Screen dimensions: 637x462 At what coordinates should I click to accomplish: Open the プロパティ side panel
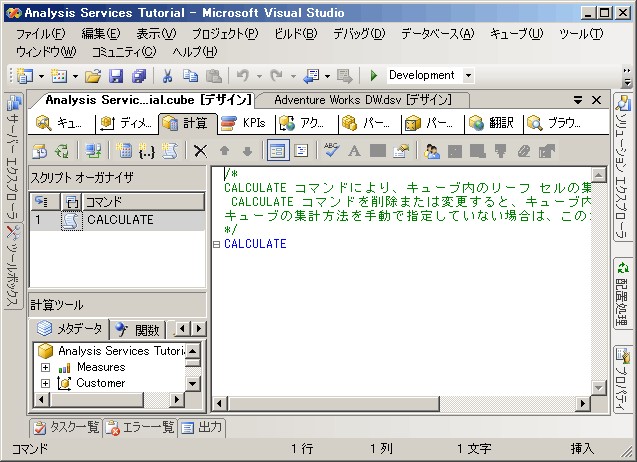click(x=623, y=379)
